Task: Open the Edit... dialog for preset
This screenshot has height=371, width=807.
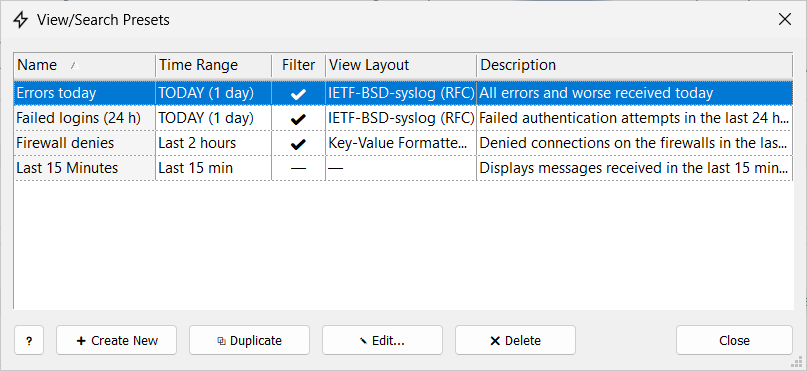Action: pos(382,340)
